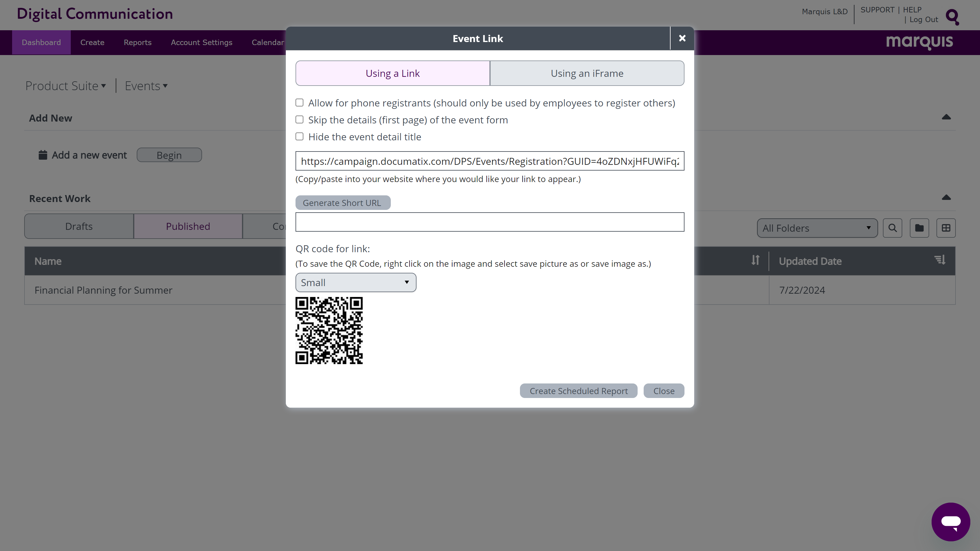The height and width of the screenshot is (551, 980).
Task: Expand the Events dropdown
Action: tap(146, 86)
